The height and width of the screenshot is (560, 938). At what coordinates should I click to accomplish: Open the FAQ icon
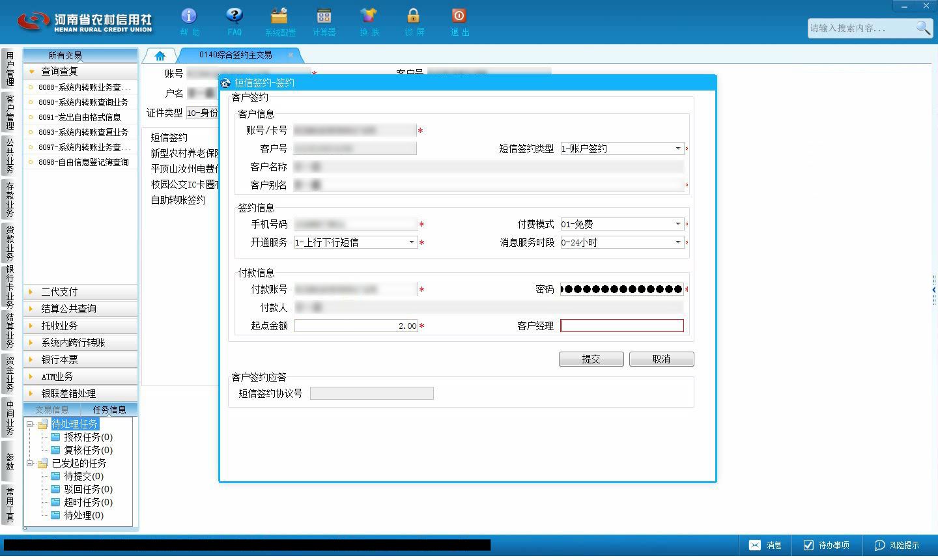[x=234, y=21]
